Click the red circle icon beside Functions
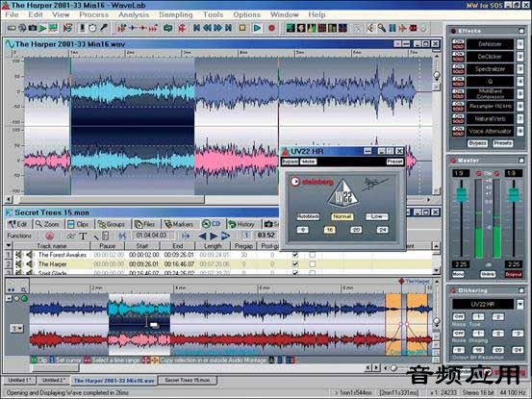This screenshot has height=399, width=532. 49,236
